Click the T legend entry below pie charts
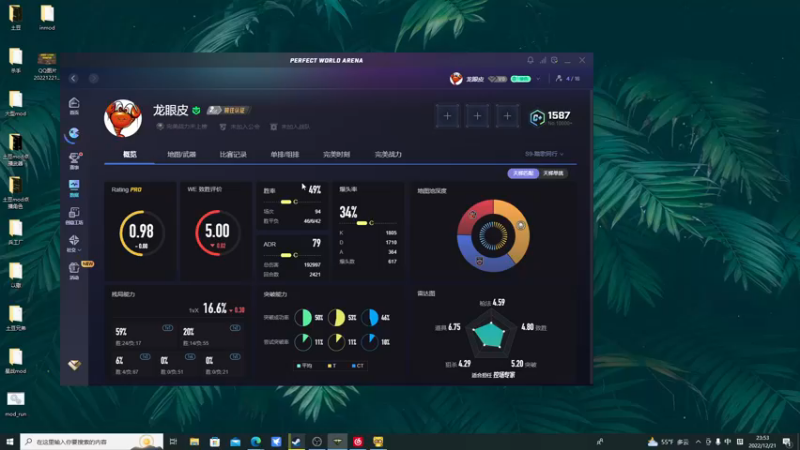 [332, 366]
